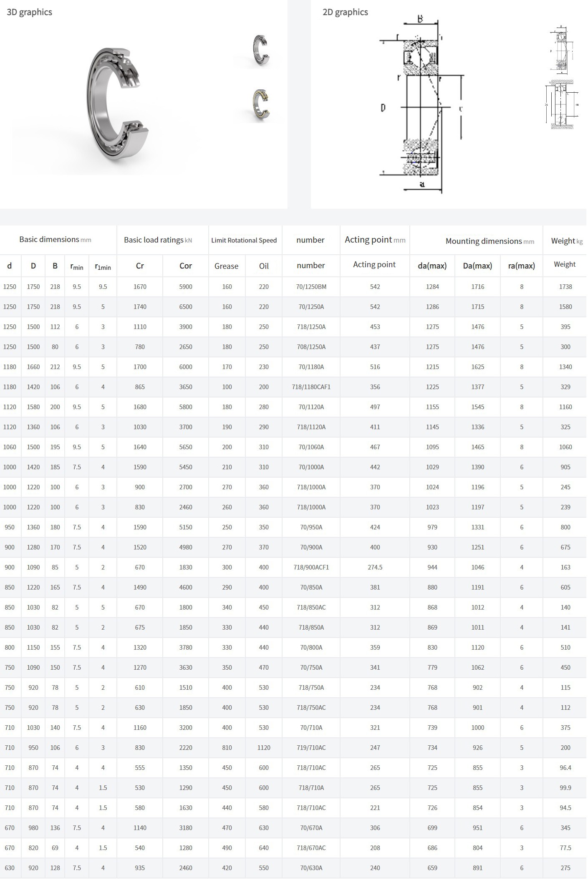Select bearing number 718/750A
The image size is (588, 886).
pyautogui.click(x=311, y=688)
